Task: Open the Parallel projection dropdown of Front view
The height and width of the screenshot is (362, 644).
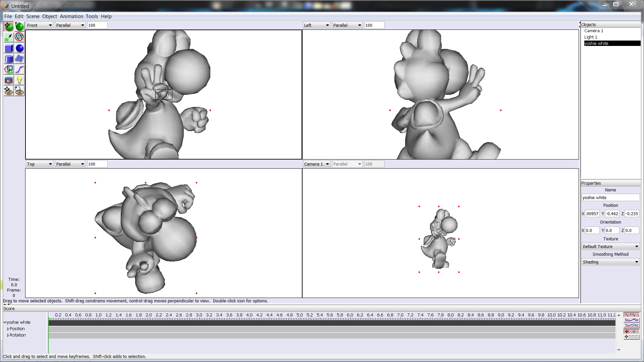Action: [70, 25]
